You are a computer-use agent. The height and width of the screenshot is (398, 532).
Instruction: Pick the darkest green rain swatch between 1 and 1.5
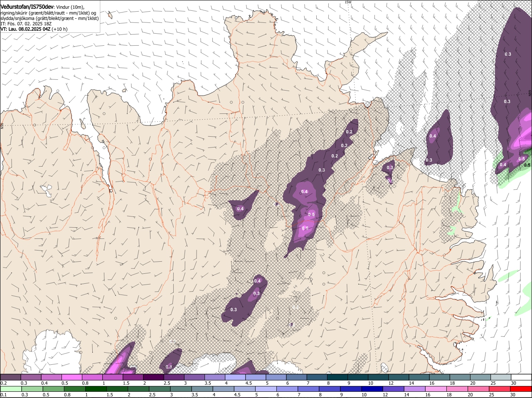[x=96, y=389]
